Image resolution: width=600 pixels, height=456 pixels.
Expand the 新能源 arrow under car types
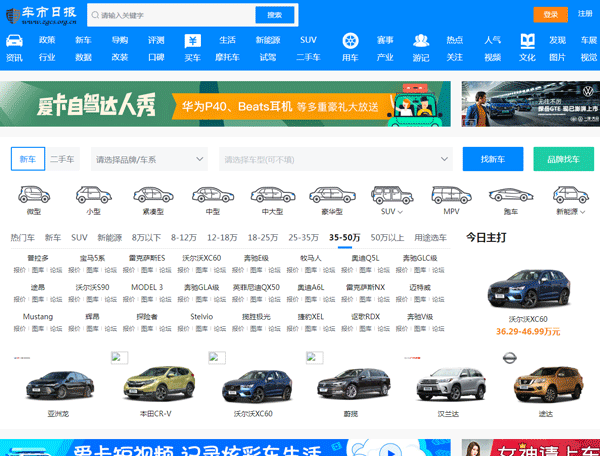click(583, 212)
